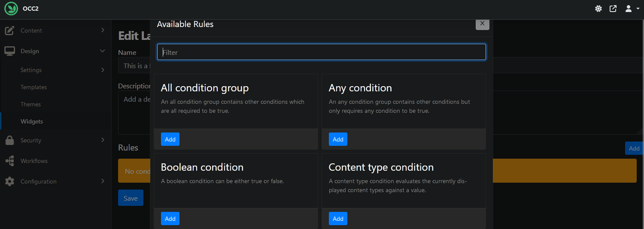Image resolution: width=644 pixels, height=229 pixels.
Task: Open the visit site external link icon
Action: [x=613, y=9]
